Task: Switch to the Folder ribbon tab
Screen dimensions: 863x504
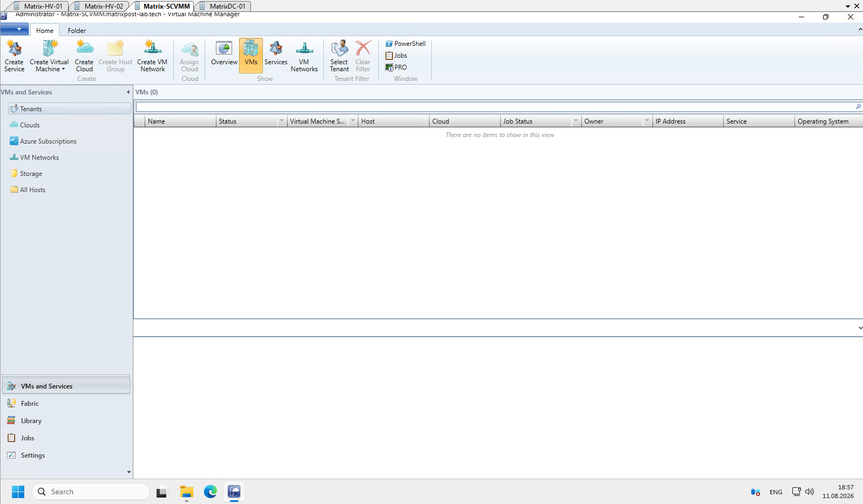Action: [x=77, y=31]
